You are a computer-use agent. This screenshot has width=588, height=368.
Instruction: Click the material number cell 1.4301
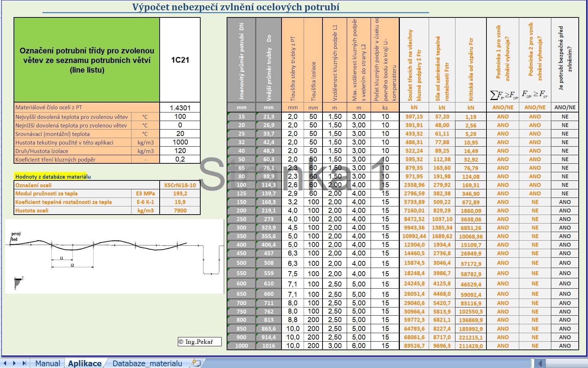[x=180, y=108]
